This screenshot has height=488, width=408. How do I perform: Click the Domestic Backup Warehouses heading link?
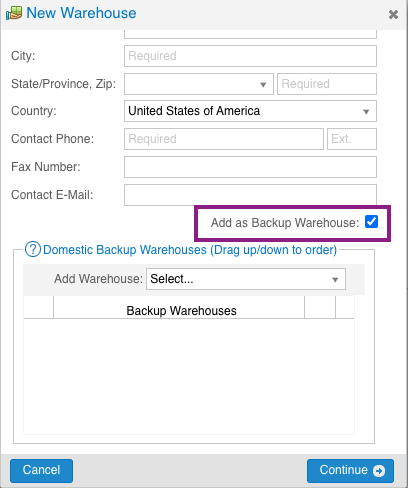tap(190, 250)
